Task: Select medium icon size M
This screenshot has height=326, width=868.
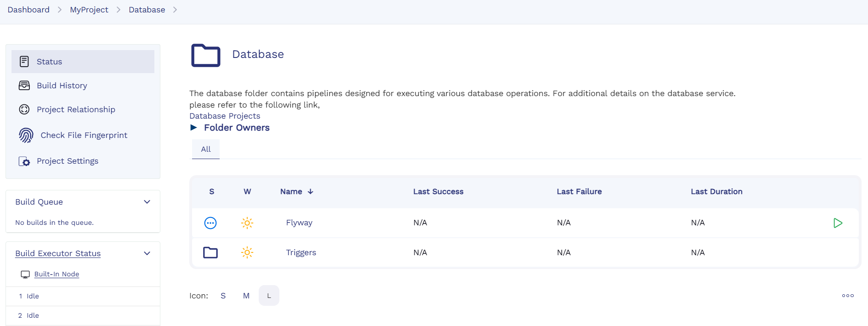Action: (x=246, y=296)
